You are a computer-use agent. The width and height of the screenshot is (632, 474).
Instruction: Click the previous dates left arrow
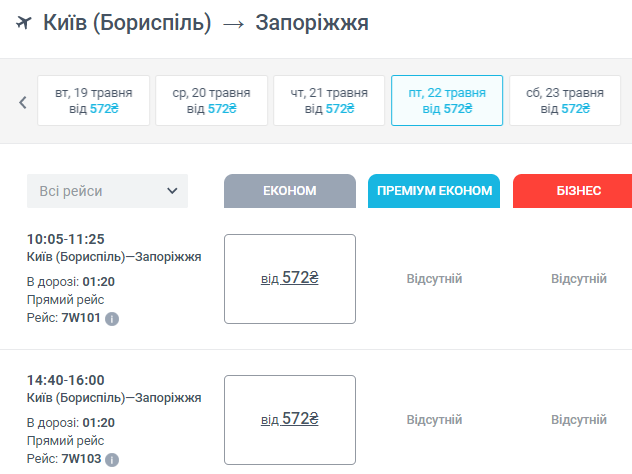pyautogui.click(x=22, y=101)
